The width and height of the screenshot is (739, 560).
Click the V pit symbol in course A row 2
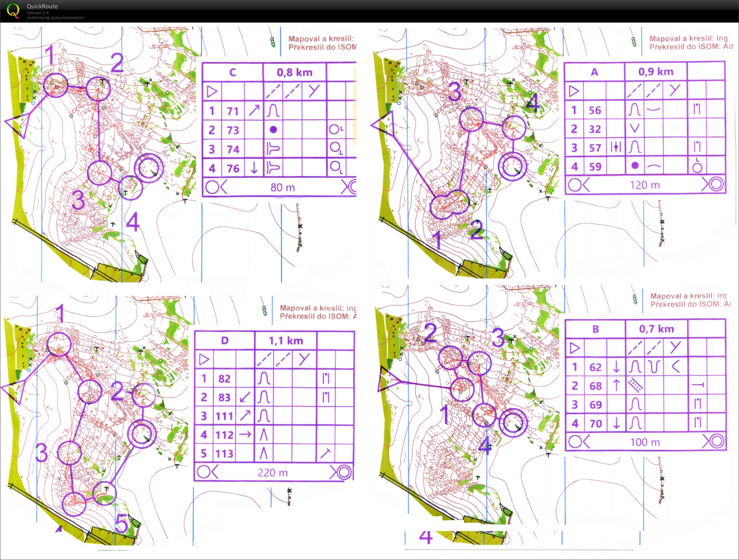point(635,128)
